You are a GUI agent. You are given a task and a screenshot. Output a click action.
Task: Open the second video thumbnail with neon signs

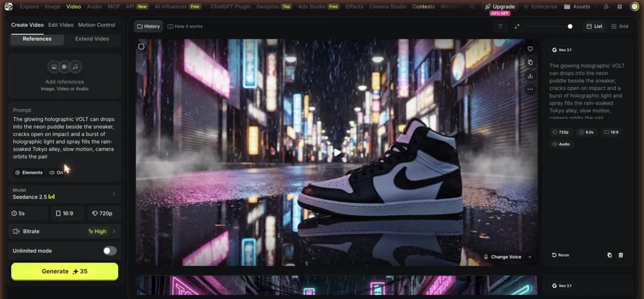coord(336,286)
